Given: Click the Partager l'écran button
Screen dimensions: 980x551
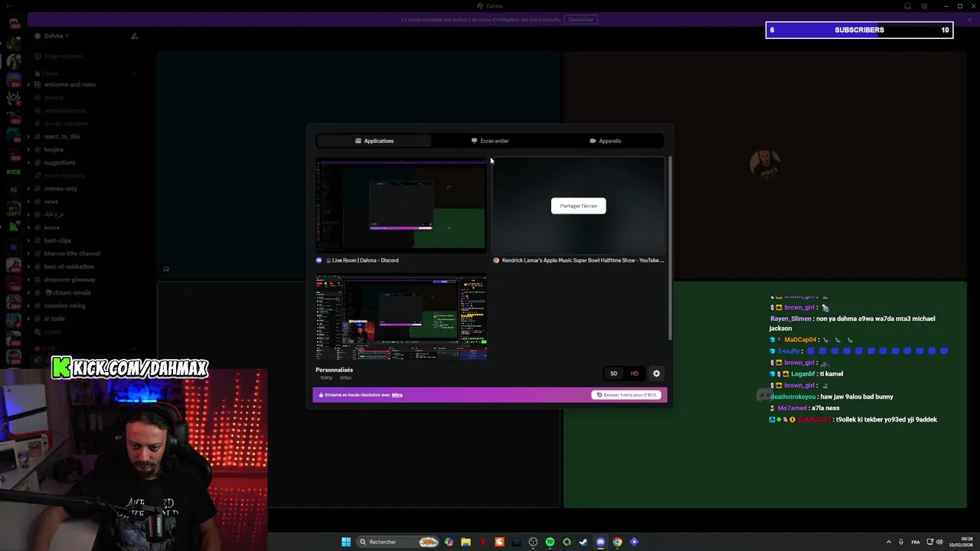Looking at the screenshot, I should tap(578, 206).
